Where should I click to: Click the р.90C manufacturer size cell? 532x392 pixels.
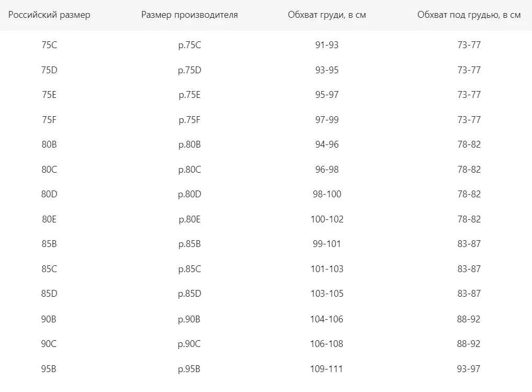189,344
